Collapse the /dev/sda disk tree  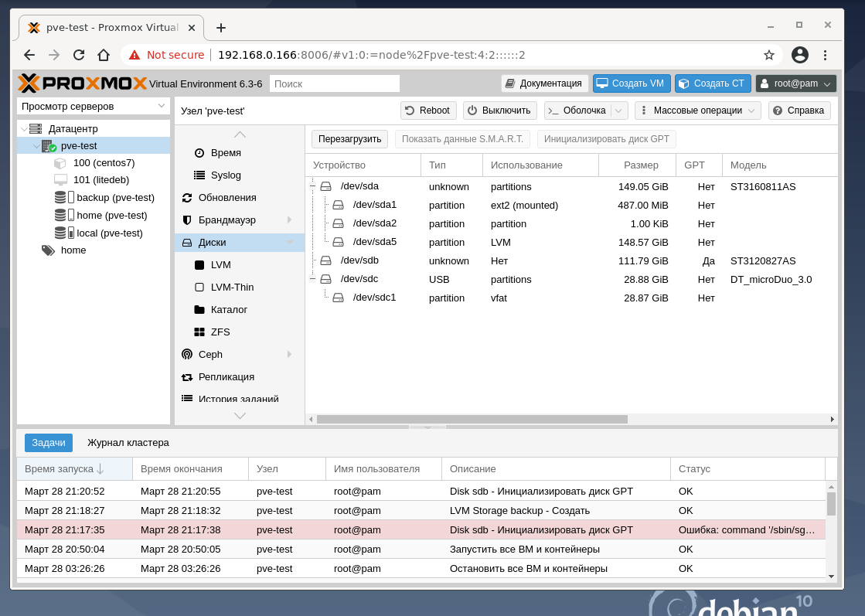pos(313,186)
